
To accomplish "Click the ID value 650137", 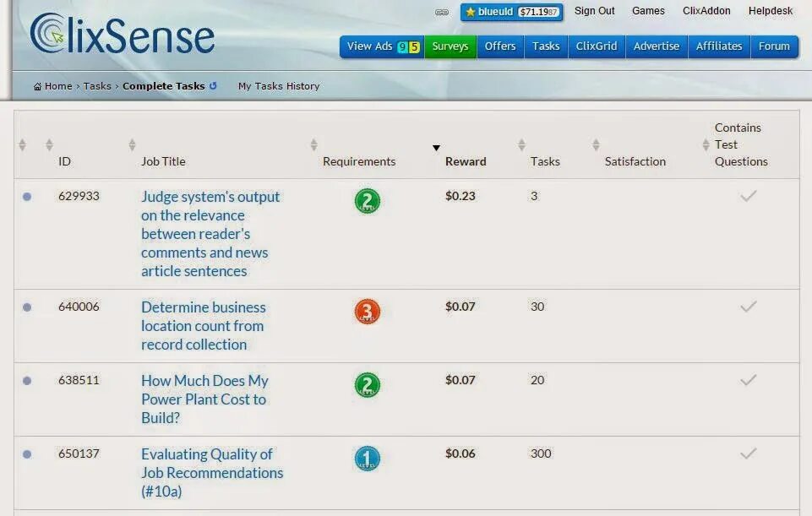I will tap(79, 454).
